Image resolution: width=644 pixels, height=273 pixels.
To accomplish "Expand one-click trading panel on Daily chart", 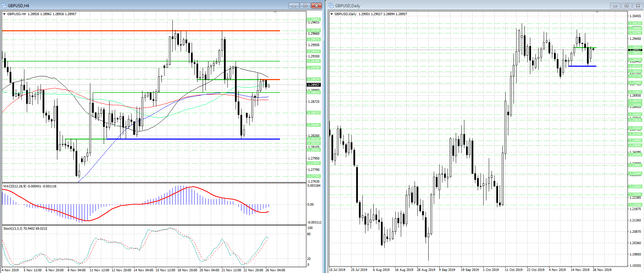I will (x=331, y=14).
